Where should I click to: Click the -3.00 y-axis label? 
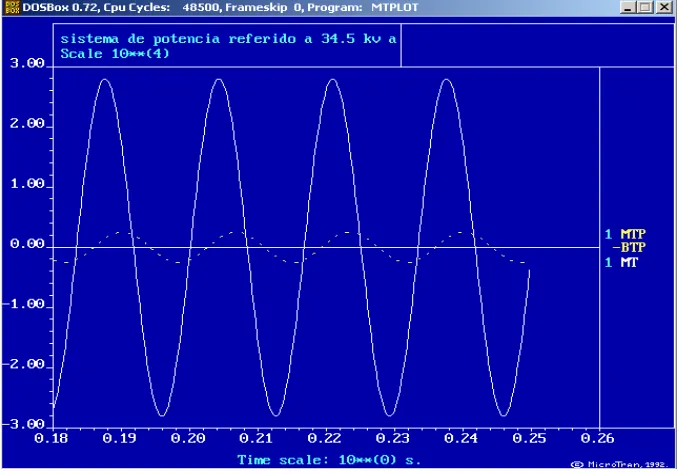tap(24, 424)
